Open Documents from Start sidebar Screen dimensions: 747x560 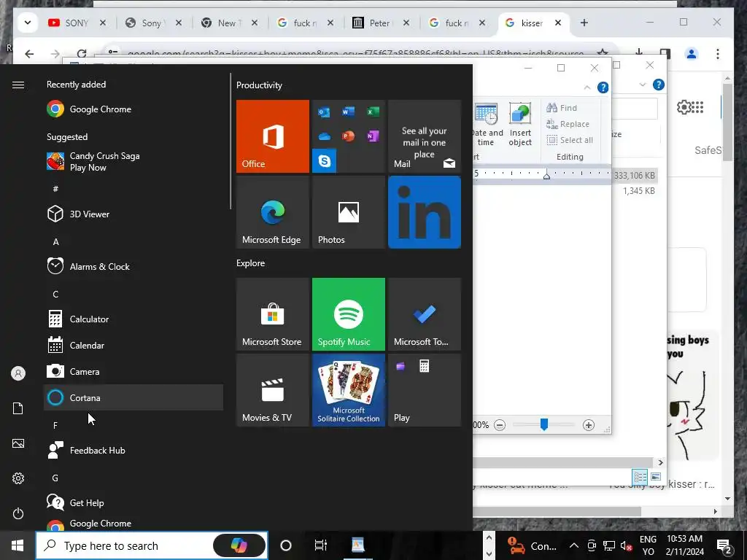click(18, 408)
